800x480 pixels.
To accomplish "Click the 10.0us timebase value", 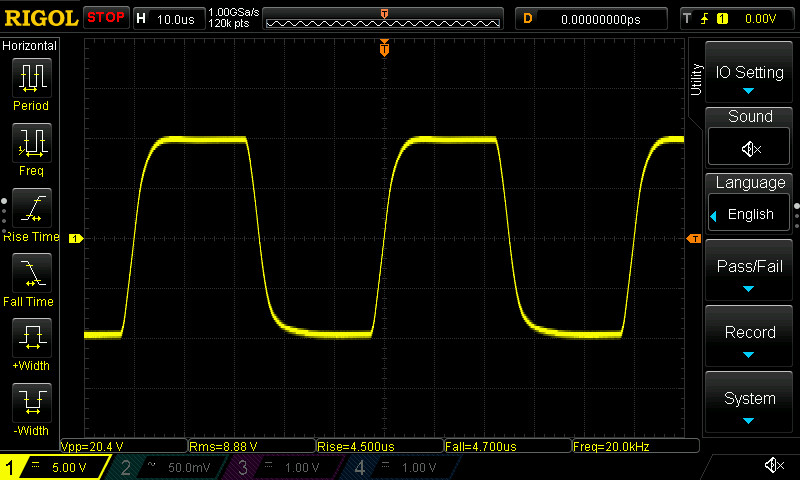I will click(x=176, y=19).
